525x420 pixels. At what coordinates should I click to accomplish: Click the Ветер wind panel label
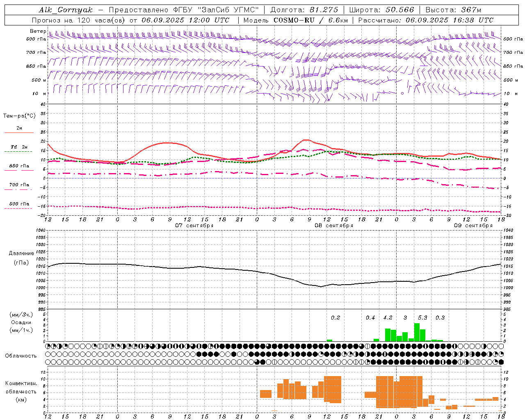pos(38,31)
